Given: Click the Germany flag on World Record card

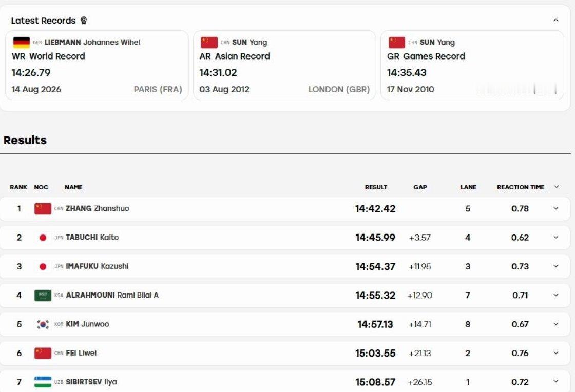Looking at the screenshot, I should [21, 43].
